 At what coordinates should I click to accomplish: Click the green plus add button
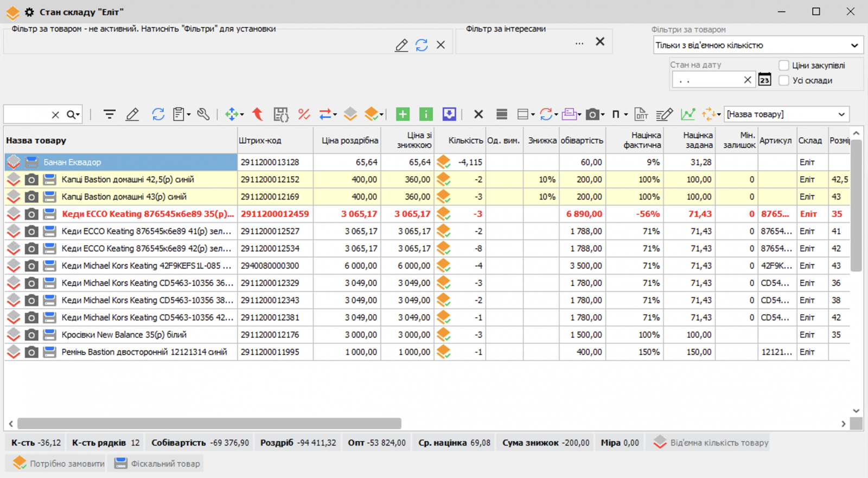[x=403, y=114]
